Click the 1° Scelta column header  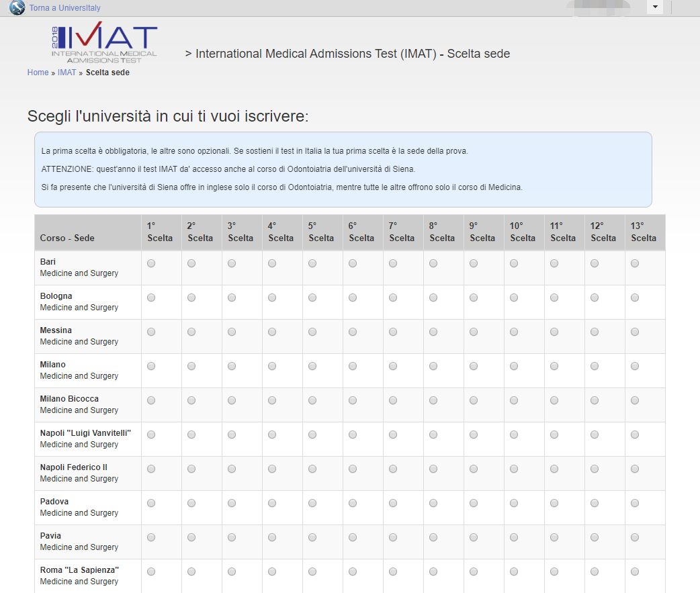click(x=162, y=232)
